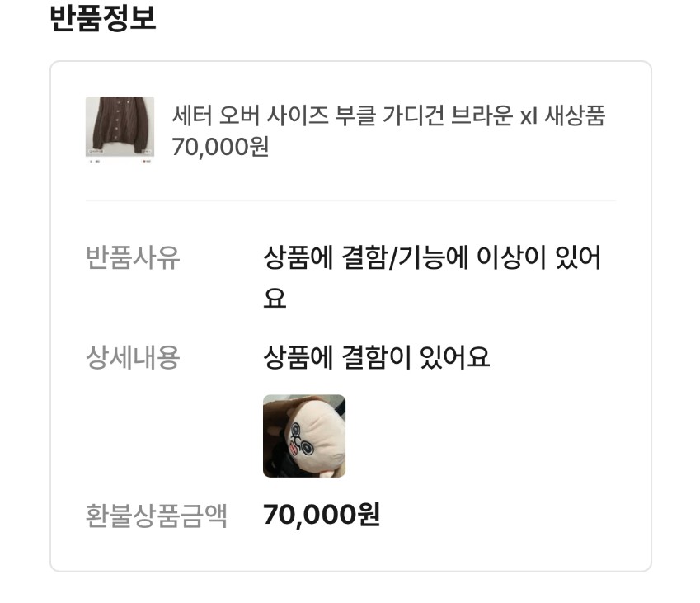700x603 pixels.
Task: Open the 세터 오버 사이즈 부클 가디건 product title
Action: [x=388, y=115]
